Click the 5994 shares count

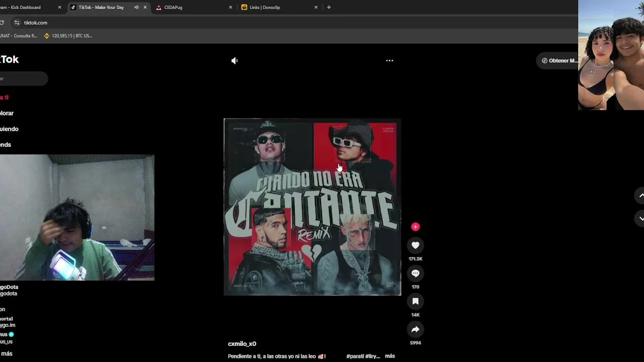[x=415, y=343]
